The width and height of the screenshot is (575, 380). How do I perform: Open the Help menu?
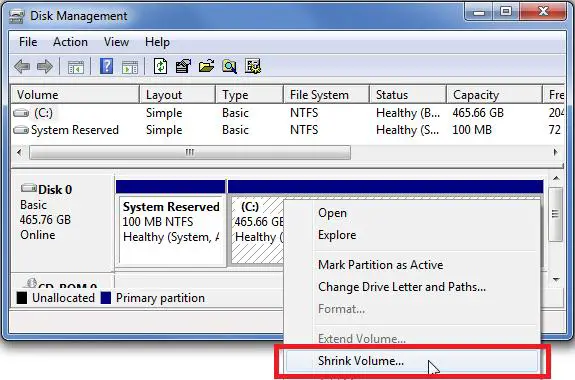(x=157, y=42)
